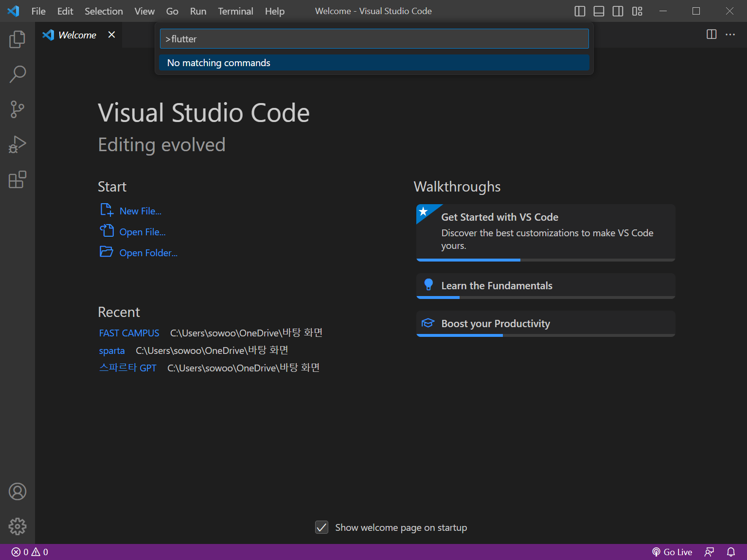Close the Welcome tab
The width and height of the screenshot is (747, 560).
(x=112, y=35)
